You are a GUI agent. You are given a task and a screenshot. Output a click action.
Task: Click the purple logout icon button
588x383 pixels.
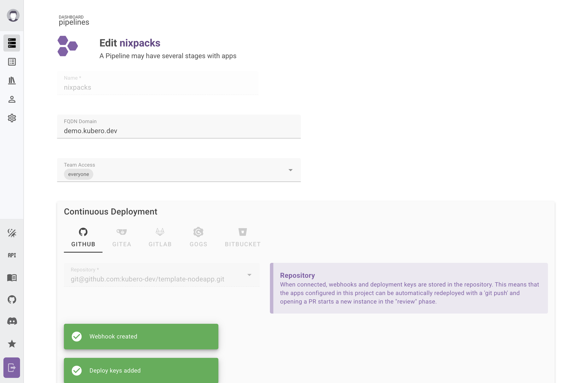[12, 367]
